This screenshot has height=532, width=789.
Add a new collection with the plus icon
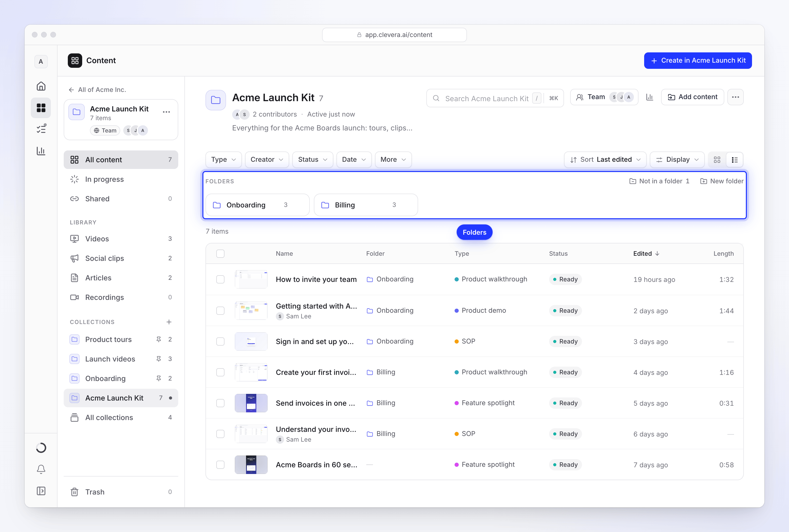coord(169,322)
